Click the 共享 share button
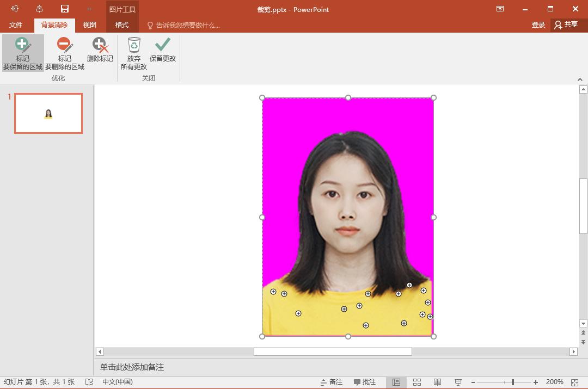 point(568,24)
